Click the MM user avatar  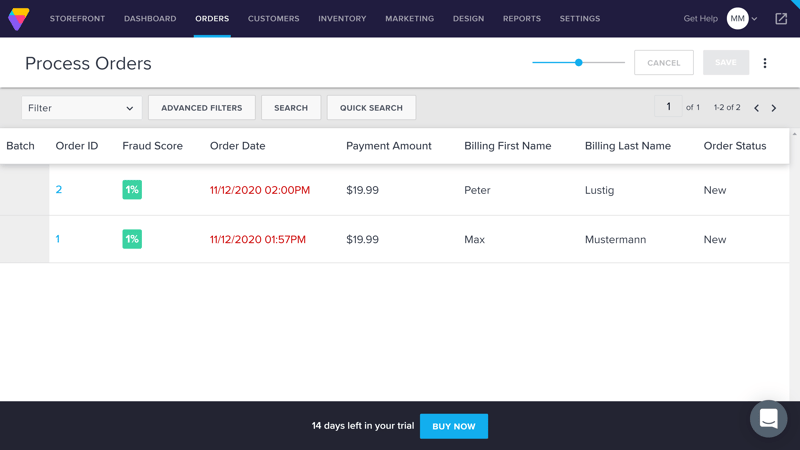737,18
